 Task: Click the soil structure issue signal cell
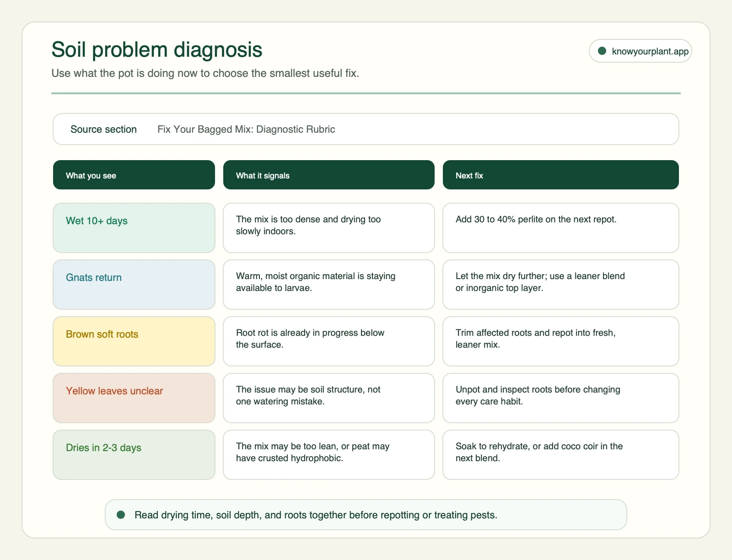pyautogui.click(x=329, y=398)
